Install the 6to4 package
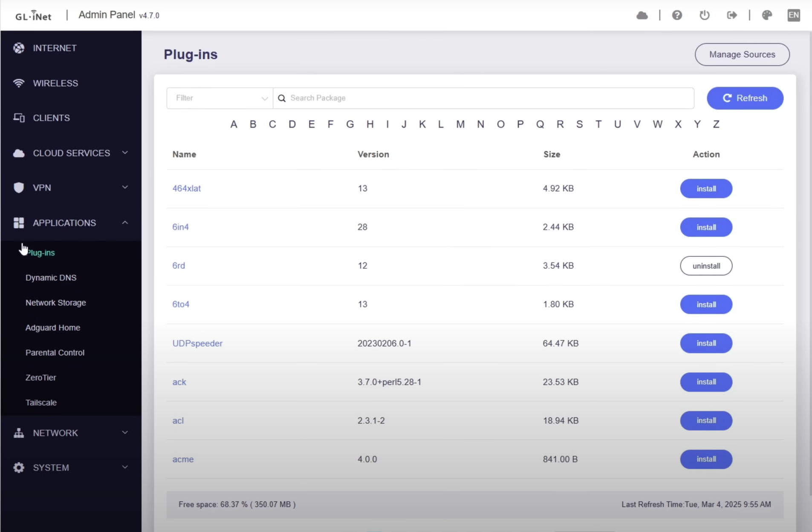Viewport: 812px width, 532px height. coord(706,305)
